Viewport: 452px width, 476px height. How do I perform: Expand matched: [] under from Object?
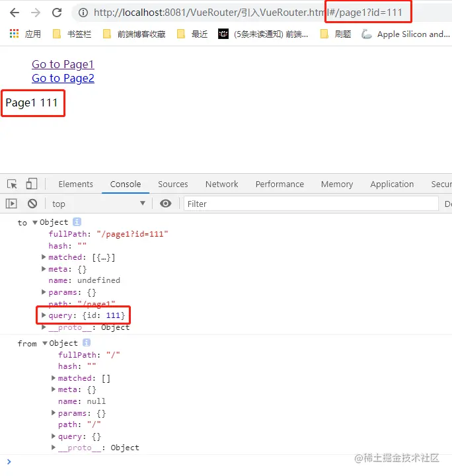(54, 378)
